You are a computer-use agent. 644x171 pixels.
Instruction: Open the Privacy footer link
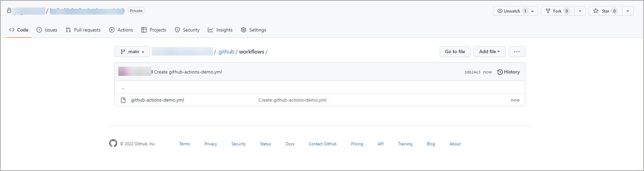(x=210, y=144)
